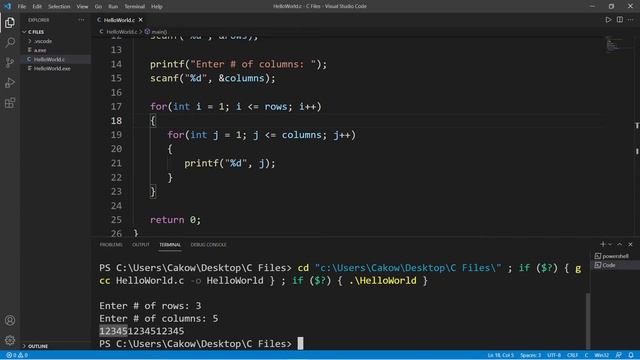The image size is (640, 360).
Task: Click 'Enter # of rows: 3' in terminal
Action: pos(150,306)
